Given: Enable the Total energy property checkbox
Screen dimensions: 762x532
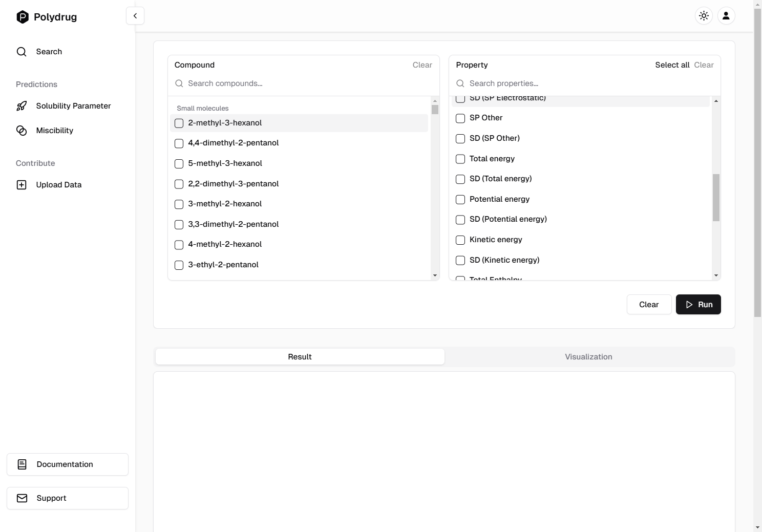Looking at the screenshot, I should coord(460,159).
